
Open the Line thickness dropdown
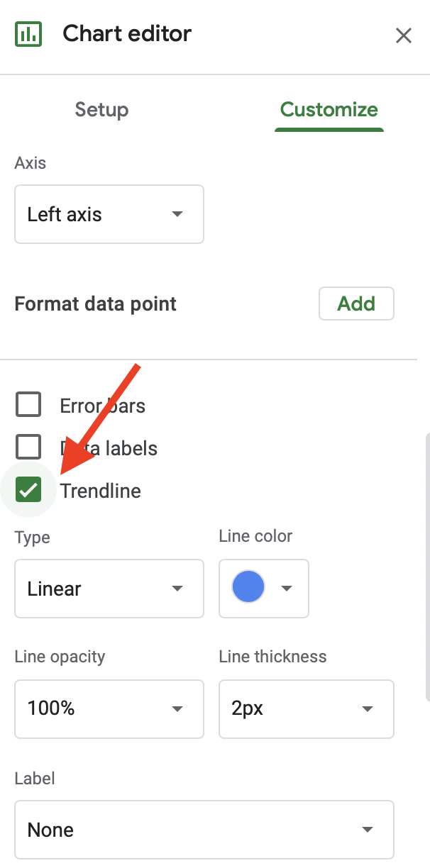click(306, 709)
